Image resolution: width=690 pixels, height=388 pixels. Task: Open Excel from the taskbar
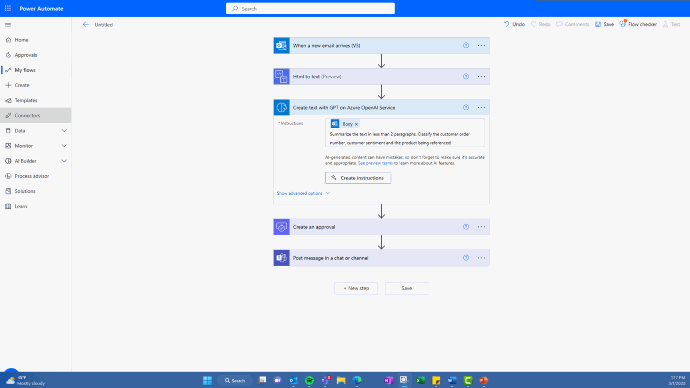420,380
